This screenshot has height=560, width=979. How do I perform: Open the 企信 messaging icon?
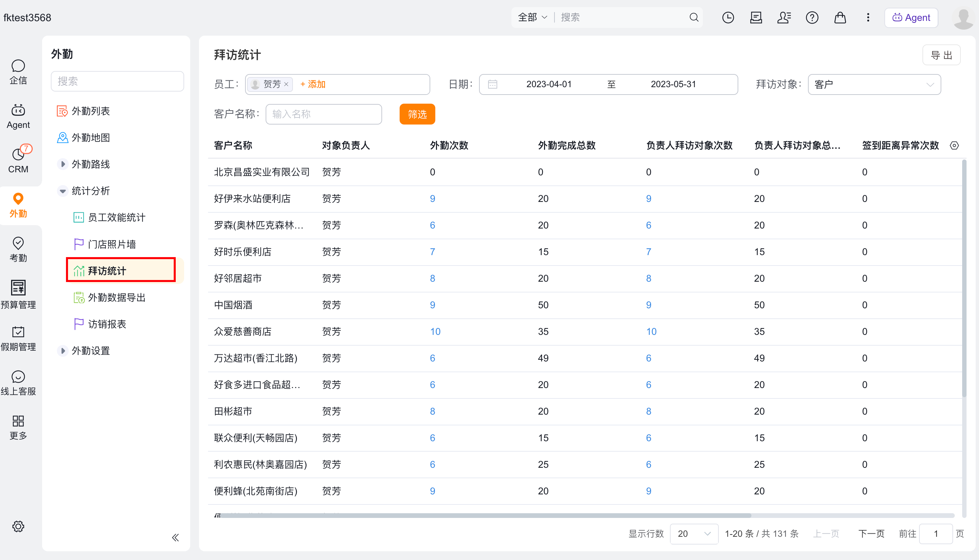pos(18,72)
